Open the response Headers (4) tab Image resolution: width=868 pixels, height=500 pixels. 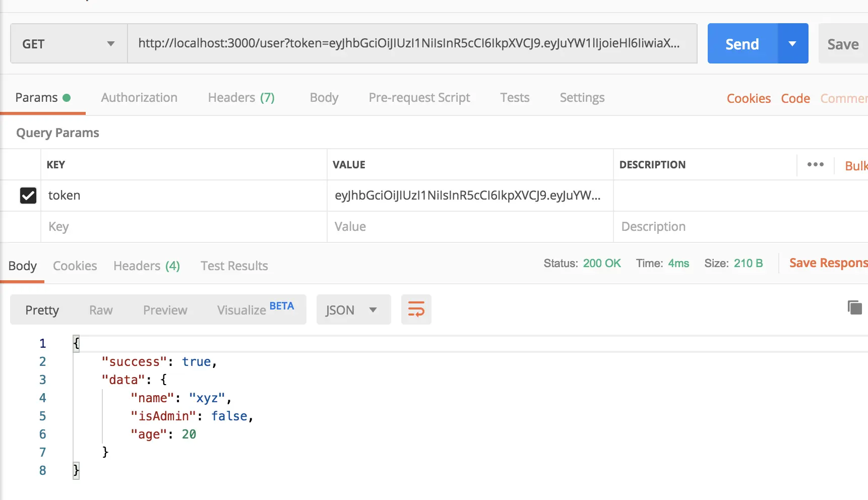tap(146, 266)
